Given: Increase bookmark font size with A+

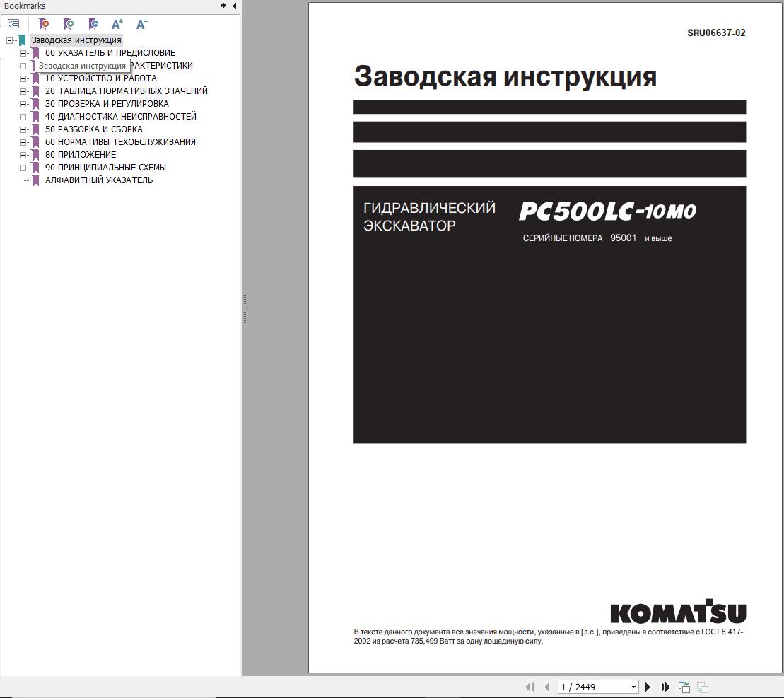Looking at the screenshot, I should click(x=117, y=24).
